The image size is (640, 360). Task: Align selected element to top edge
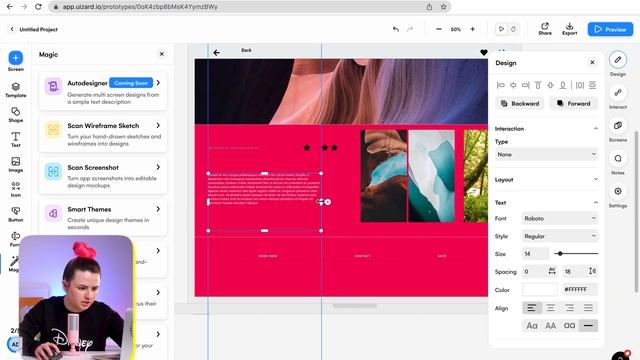pos(538,85)
